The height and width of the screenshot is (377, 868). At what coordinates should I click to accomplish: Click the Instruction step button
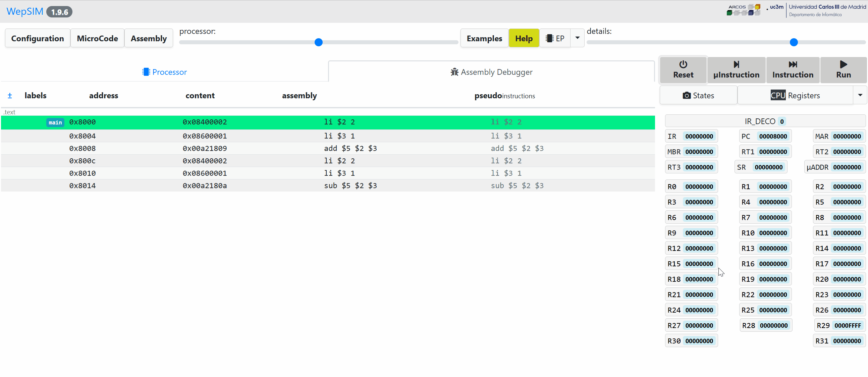tap(793, 69)
